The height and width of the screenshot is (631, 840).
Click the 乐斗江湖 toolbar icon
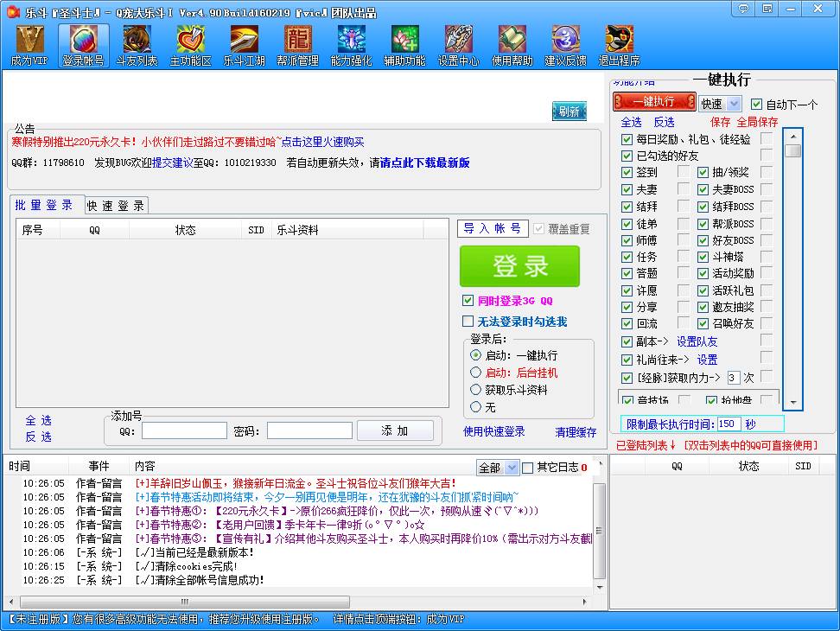tap(243, 43)
